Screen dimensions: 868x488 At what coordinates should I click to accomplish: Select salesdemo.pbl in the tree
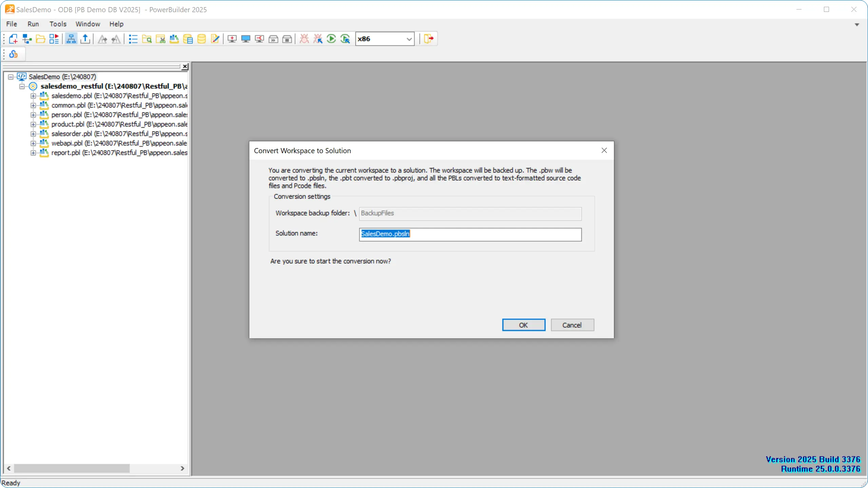click(119, 96)
